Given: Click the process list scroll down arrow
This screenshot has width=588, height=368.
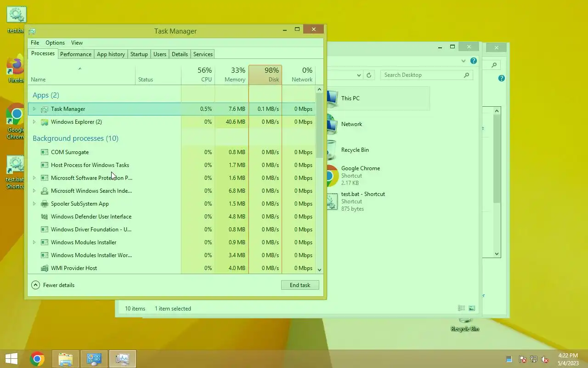Looking at the screenshot, I should pyautogui.click(x=320, y=270).
